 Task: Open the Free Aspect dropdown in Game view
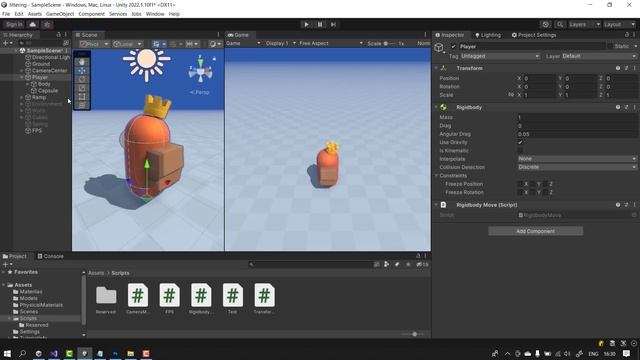(x=331, y=43)
